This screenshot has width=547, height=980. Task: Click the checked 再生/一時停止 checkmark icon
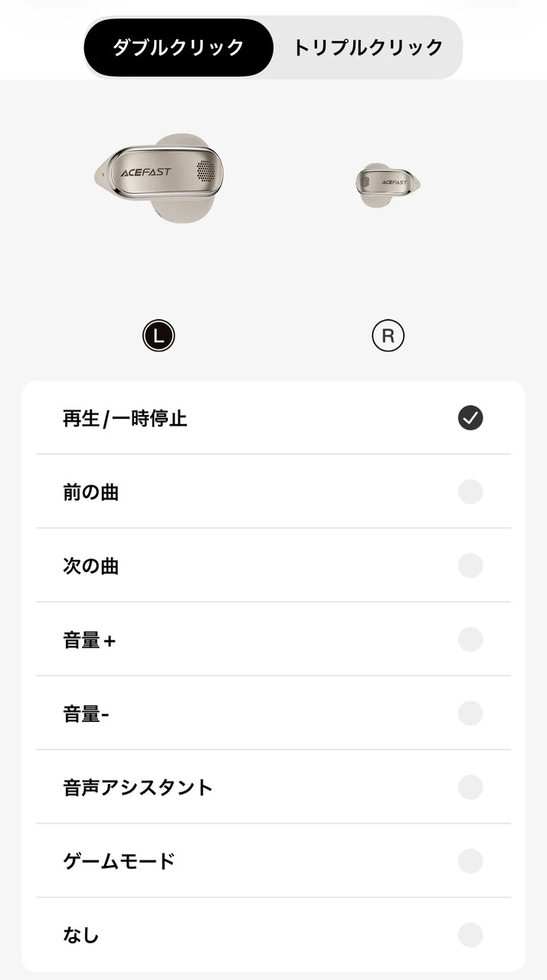click(470, 417)
